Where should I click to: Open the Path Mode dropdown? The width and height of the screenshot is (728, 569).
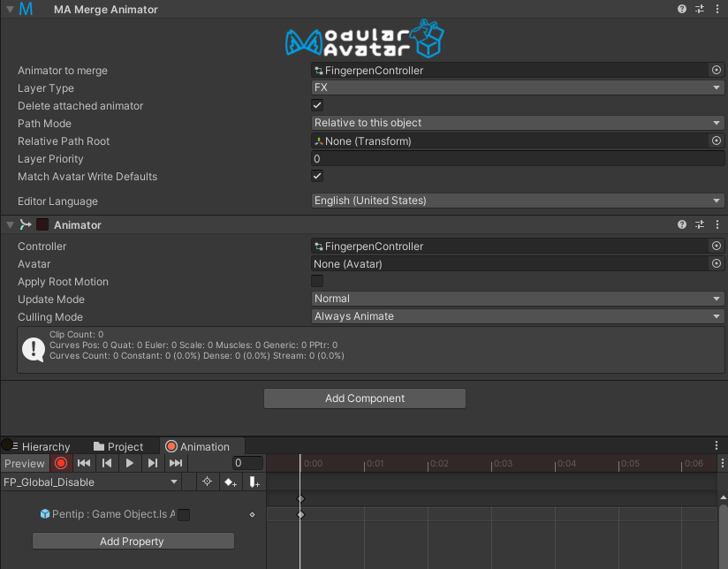518,123
